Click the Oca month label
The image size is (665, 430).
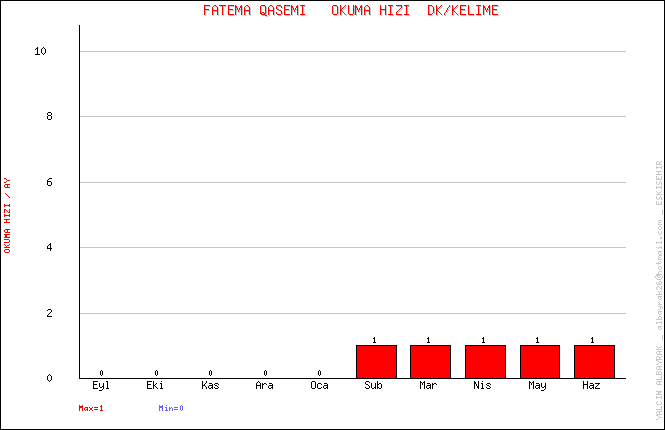[x=319, y=385]
